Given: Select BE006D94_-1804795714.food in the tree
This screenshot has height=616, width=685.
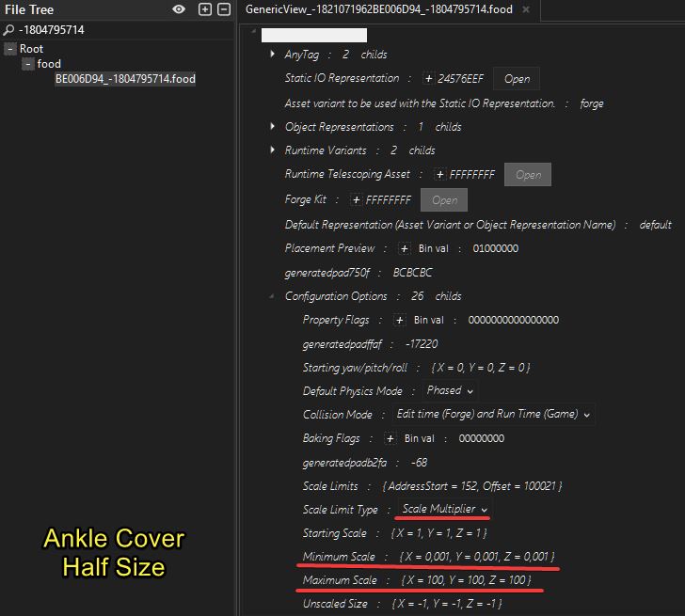Looking at the screenshot, I should coord(125,79).
